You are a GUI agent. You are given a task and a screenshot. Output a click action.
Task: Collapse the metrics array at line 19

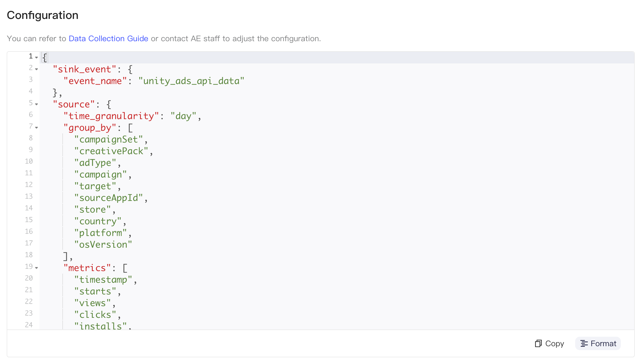36,268
